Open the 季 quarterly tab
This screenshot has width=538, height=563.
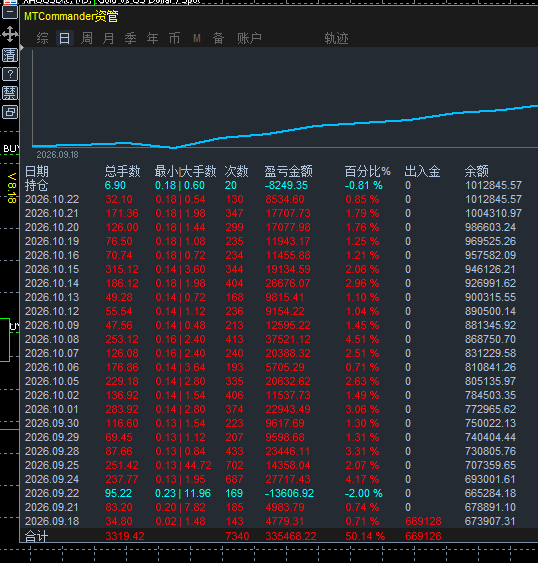(130, 38)
